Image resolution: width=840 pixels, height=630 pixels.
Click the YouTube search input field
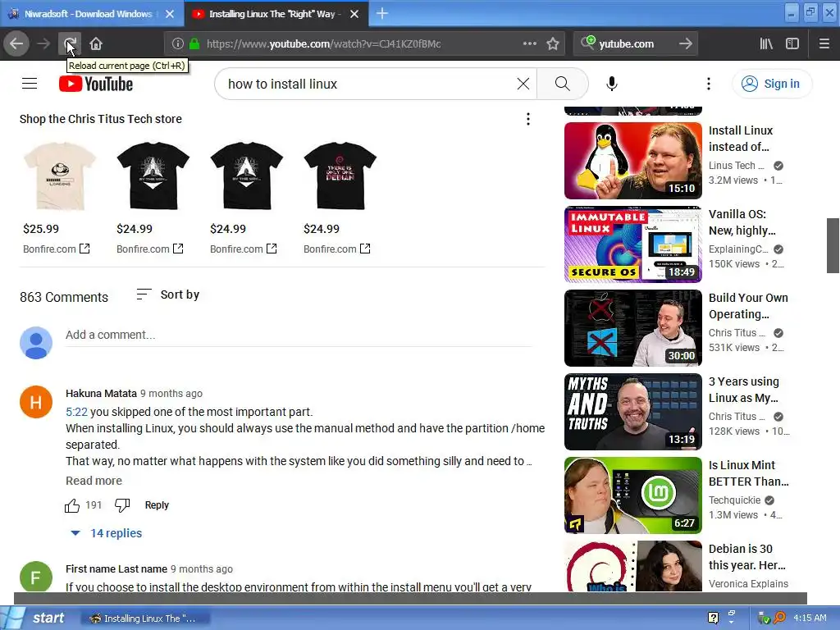tap(368, 84)
